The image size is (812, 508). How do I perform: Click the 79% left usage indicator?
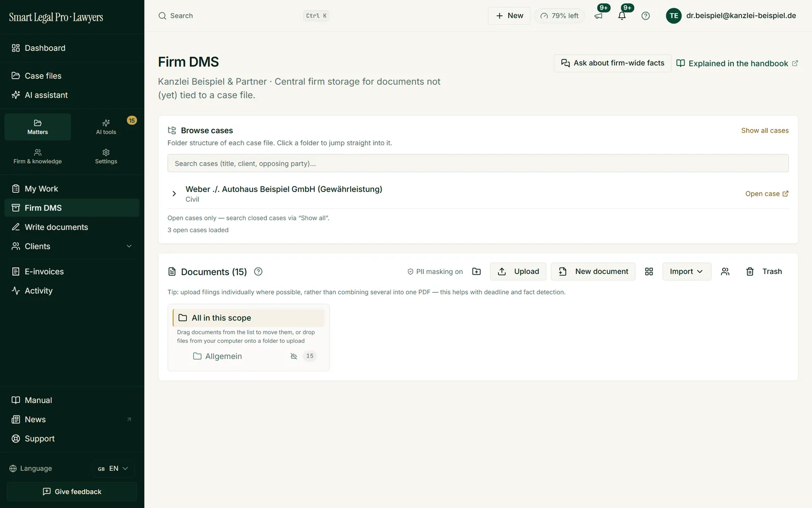559,16
